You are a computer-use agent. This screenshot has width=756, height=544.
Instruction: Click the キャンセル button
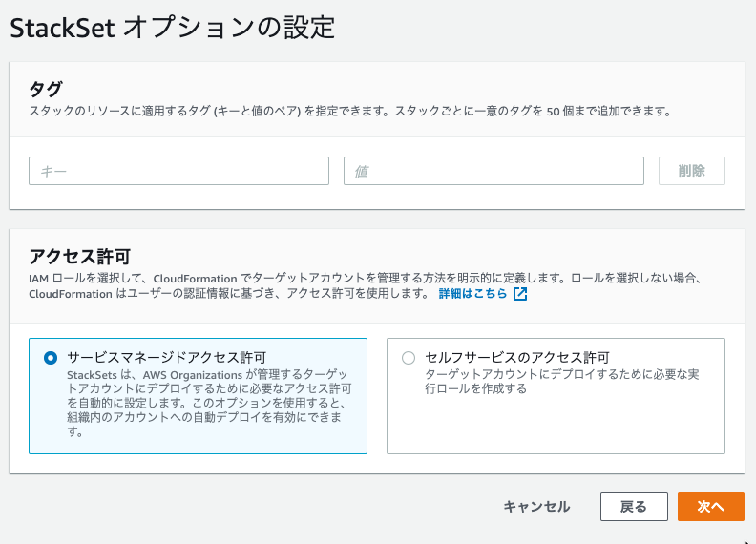click(x=536, y=507)
